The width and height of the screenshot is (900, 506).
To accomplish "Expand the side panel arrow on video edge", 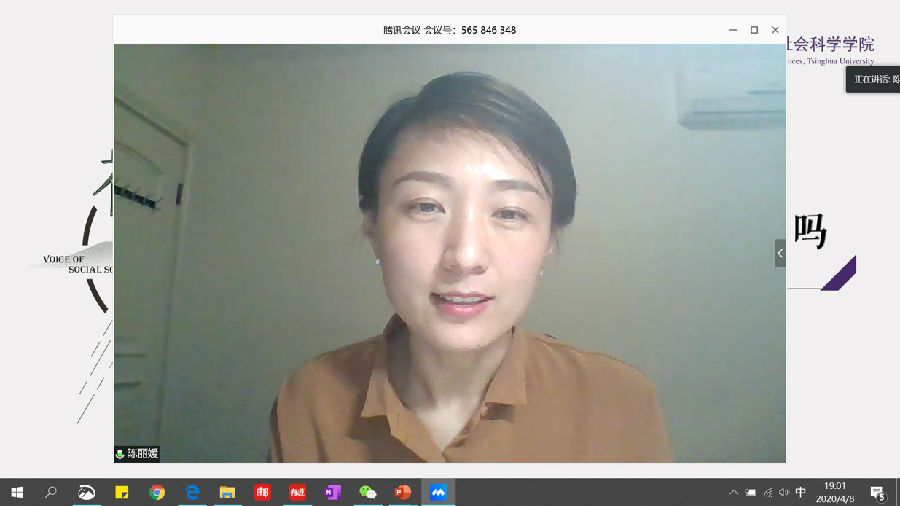I will (780, 253).
